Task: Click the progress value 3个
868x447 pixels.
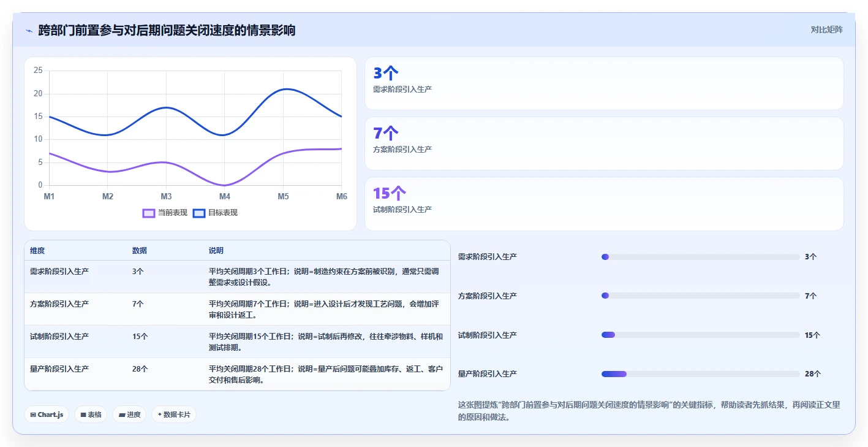Action: pyautogui.click(x=810, y=257)
